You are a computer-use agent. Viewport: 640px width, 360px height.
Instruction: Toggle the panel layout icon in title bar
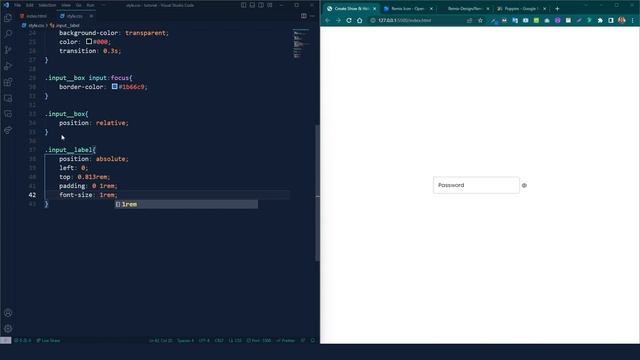coord(252,5)
